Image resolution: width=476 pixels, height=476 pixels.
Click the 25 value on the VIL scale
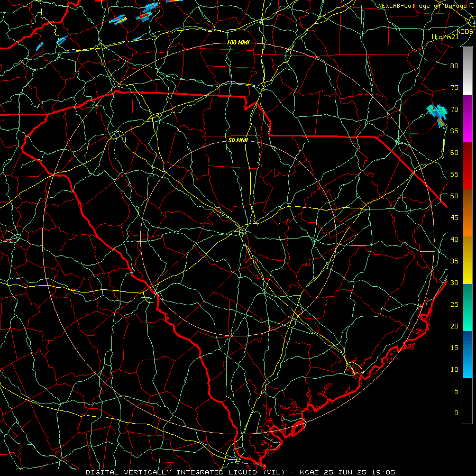point(454,305)
